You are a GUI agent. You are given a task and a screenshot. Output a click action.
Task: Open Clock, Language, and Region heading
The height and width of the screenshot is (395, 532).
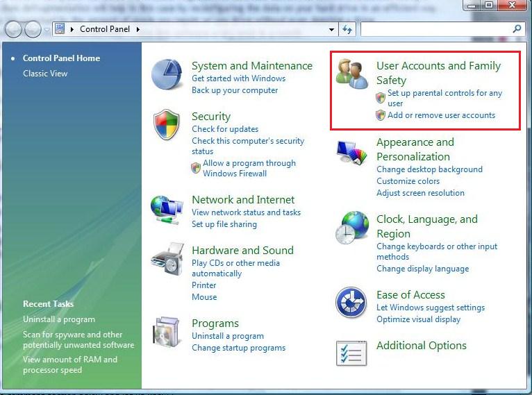pos(427,226)
